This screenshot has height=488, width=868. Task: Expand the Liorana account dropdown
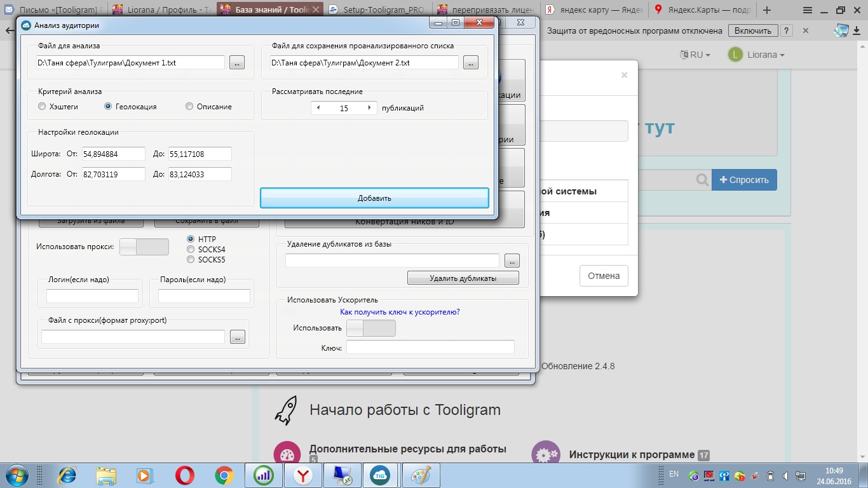click(766, 55)
